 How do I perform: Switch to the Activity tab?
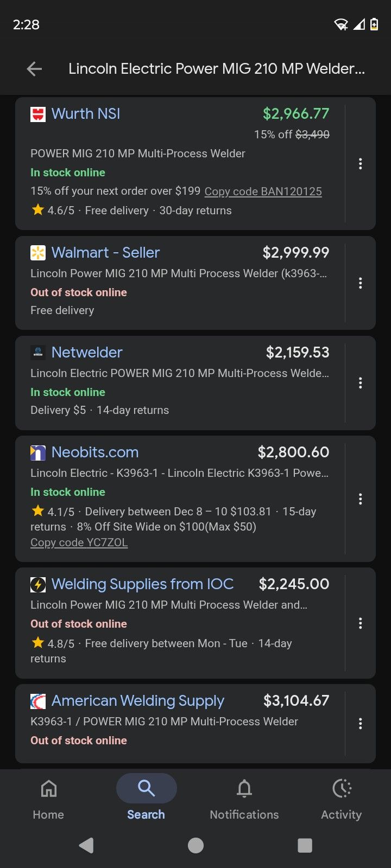[341, 798]
